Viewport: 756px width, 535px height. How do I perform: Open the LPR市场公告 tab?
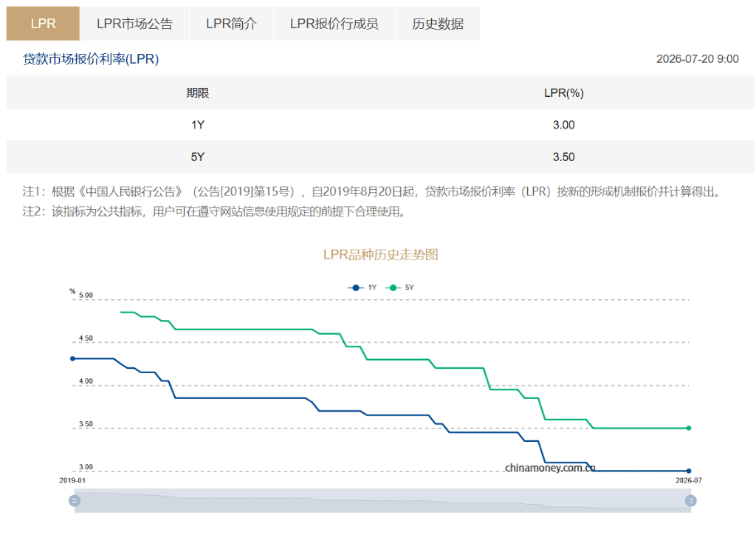(134, 23)
